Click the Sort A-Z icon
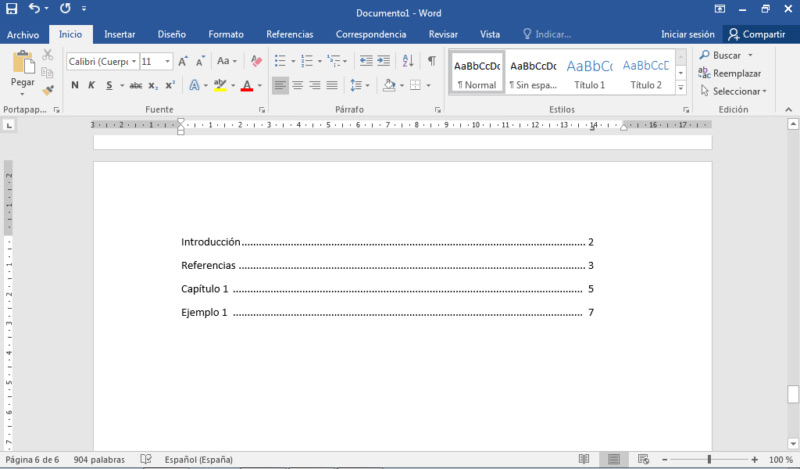 [x=408, y=61]
